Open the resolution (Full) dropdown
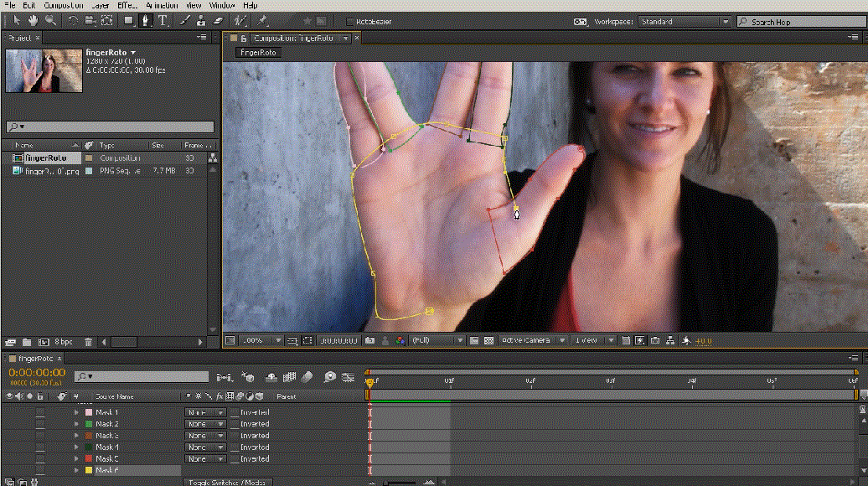Image resolution: width=868 pixels, height=486 pixels. coord(437,340)
